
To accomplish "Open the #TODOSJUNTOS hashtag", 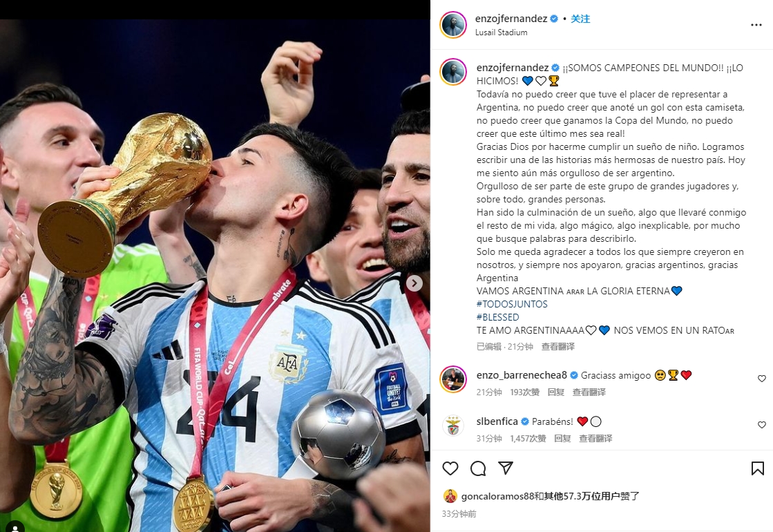I will [x=512, y=304].
